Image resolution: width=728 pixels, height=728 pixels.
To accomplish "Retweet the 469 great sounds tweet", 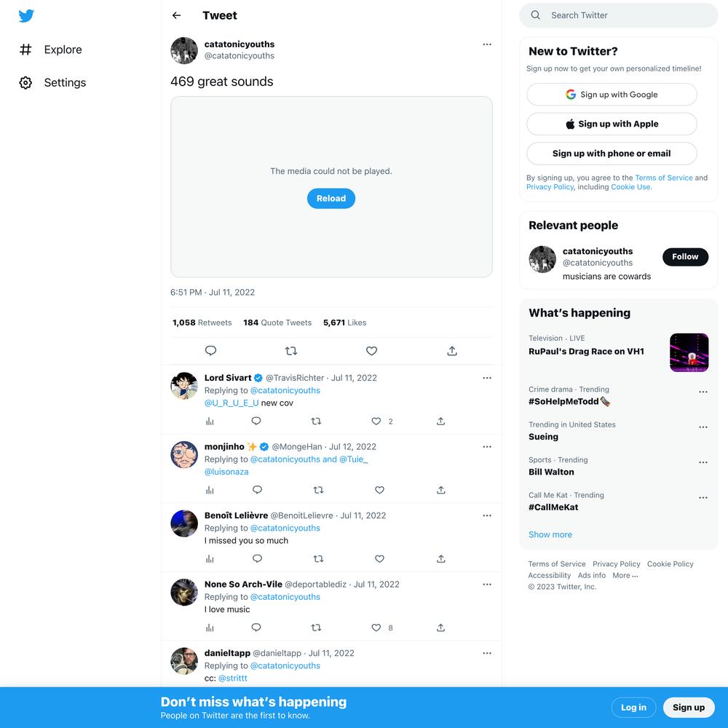I will click(x=291, y=351).
